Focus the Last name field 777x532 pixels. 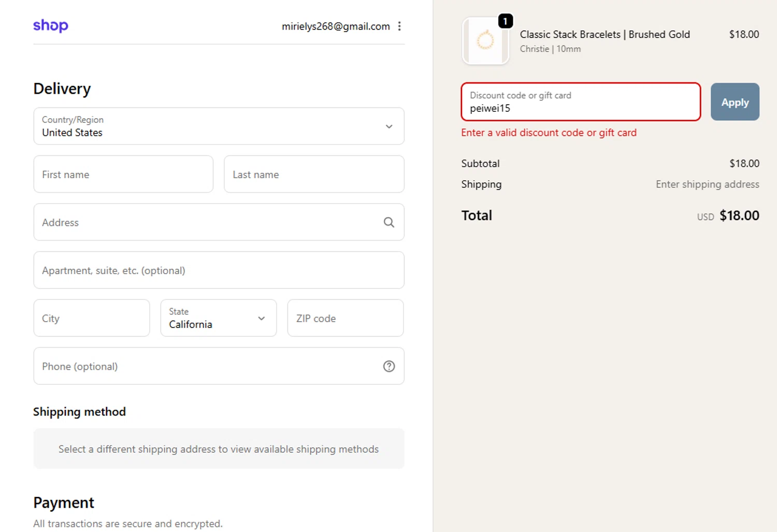click(314, 174)
